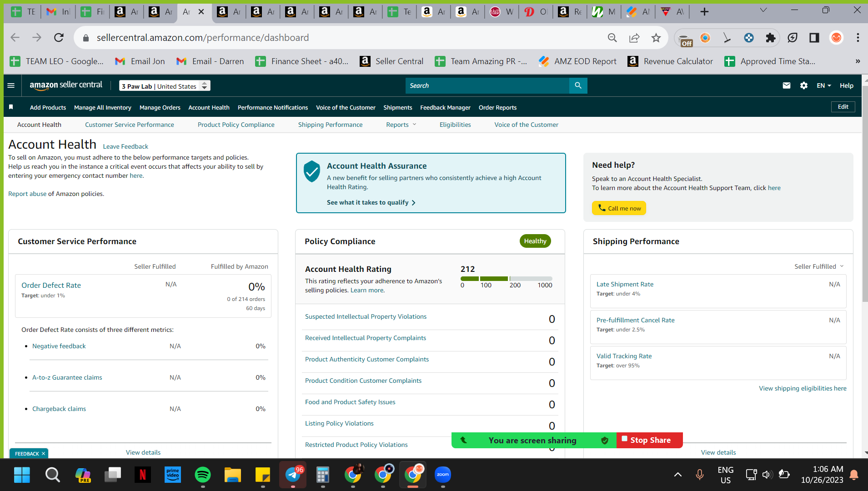Open Telegram from the taskbar
868x491 pixels.
(x=292, y=475)
